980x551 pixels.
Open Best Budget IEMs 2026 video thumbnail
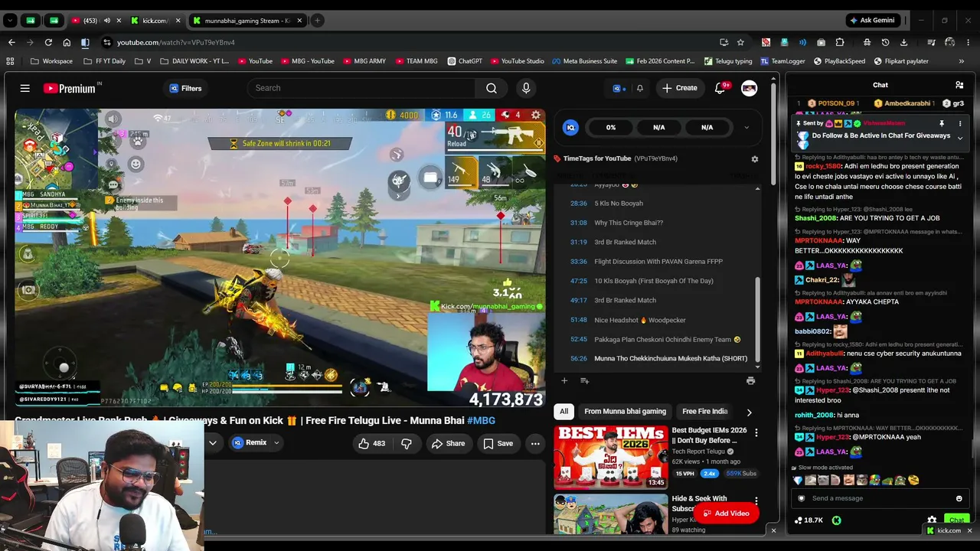point(611,457)
